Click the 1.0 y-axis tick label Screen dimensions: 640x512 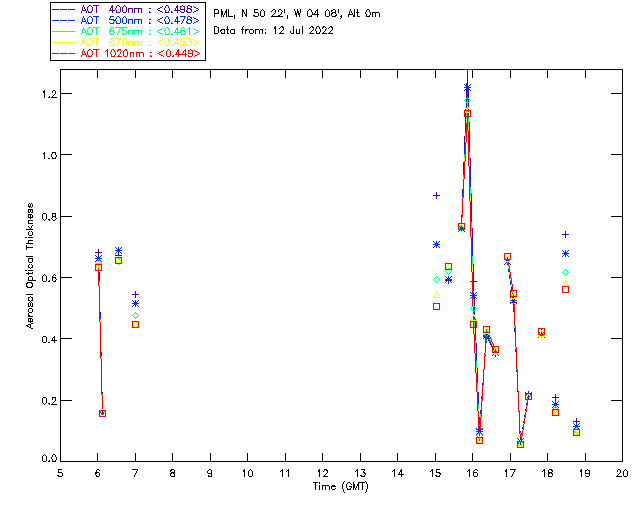48,155
